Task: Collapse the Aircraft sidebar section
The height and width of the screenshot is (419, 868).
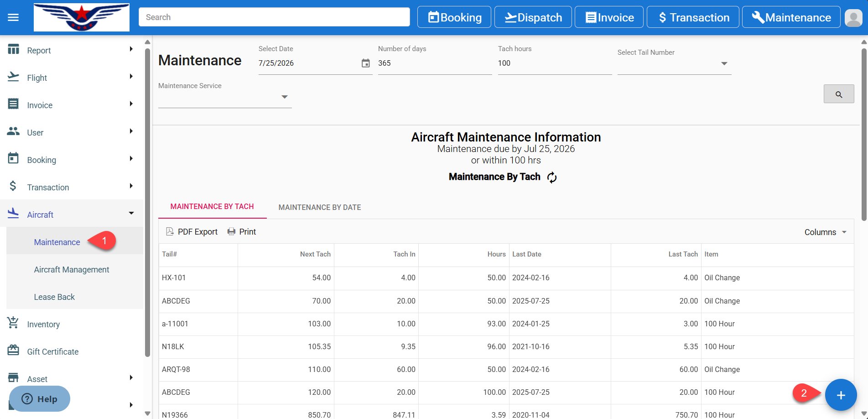Action: 131,214
